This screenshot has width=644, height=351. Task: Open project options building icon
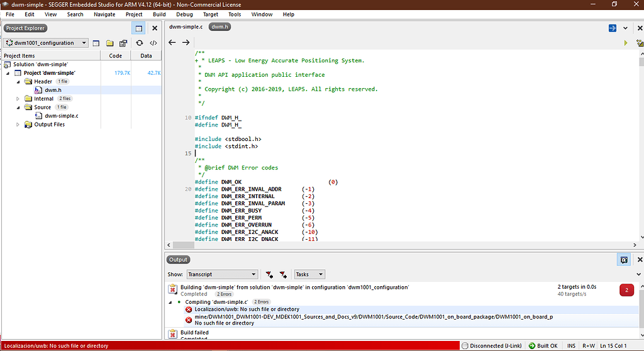coord(123,43)
